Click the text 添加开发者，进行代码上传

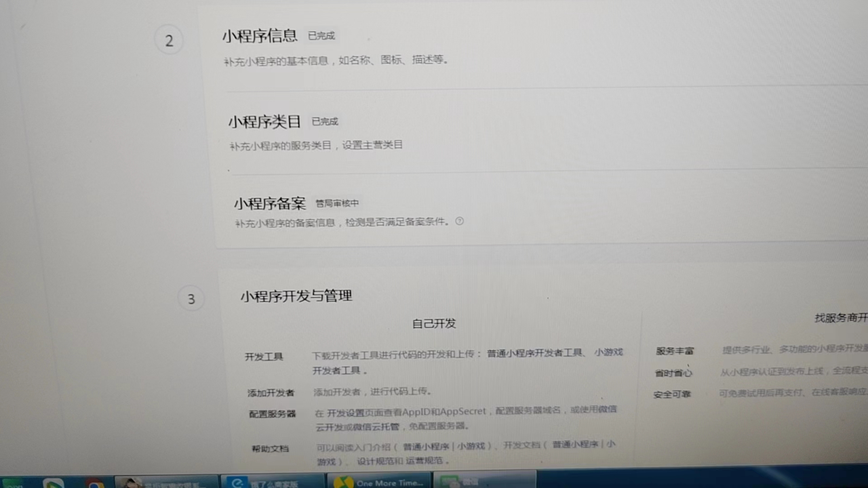pyautogui.click(x=373, y=392)
